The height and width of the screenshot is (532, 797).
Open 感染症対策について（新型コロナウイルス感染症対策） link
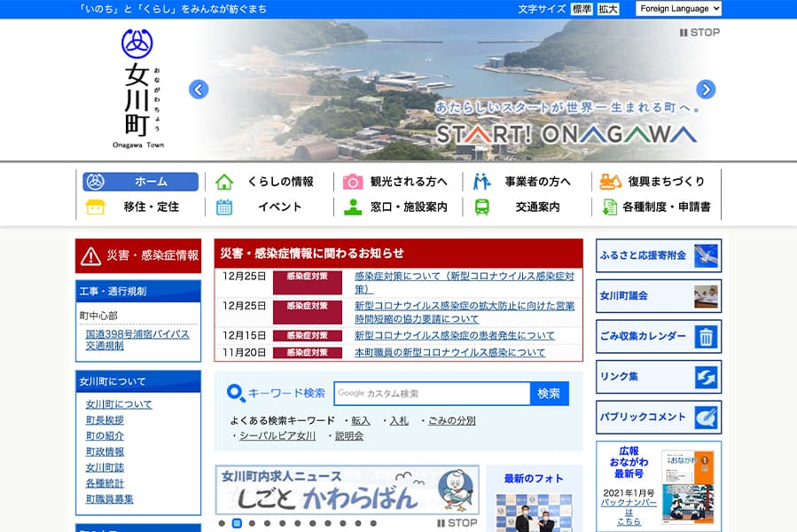tap(464, 282)
